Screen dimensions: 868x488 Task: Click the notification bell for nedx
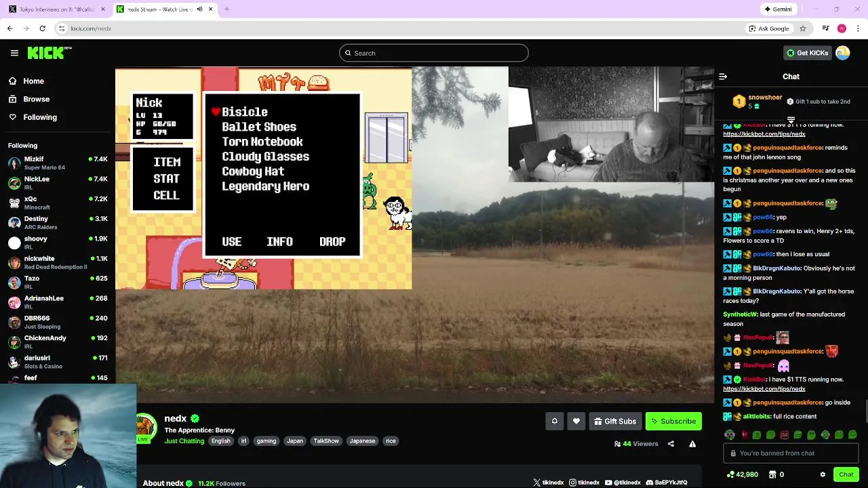tap(555, 422)
